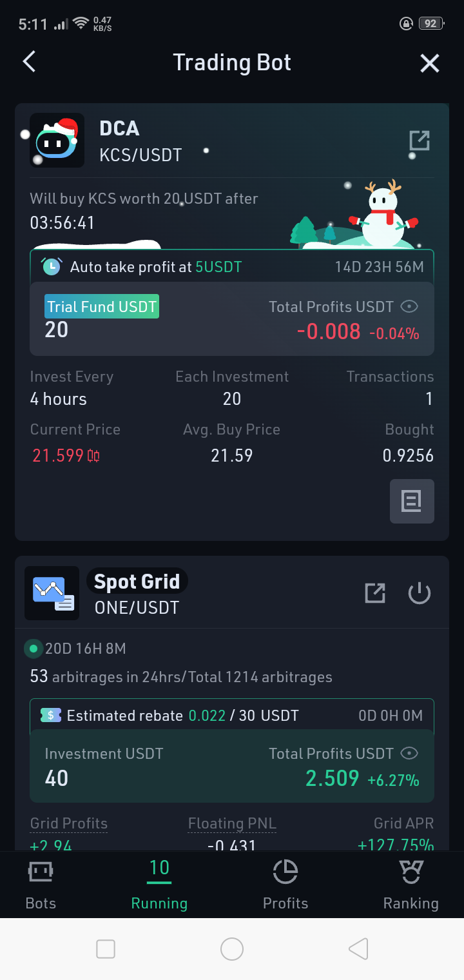Image resolution: width=464 pixels, height=980 pixels.
Task: Open the Profits tab
Action: [x=285, y=885]
